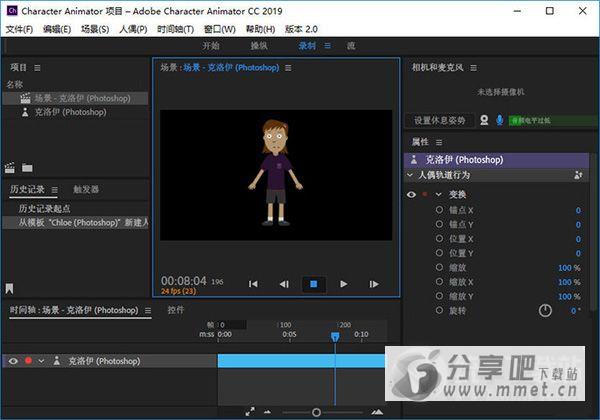Toggle the red record arm on the 克洛伊 track

[28, 361]
